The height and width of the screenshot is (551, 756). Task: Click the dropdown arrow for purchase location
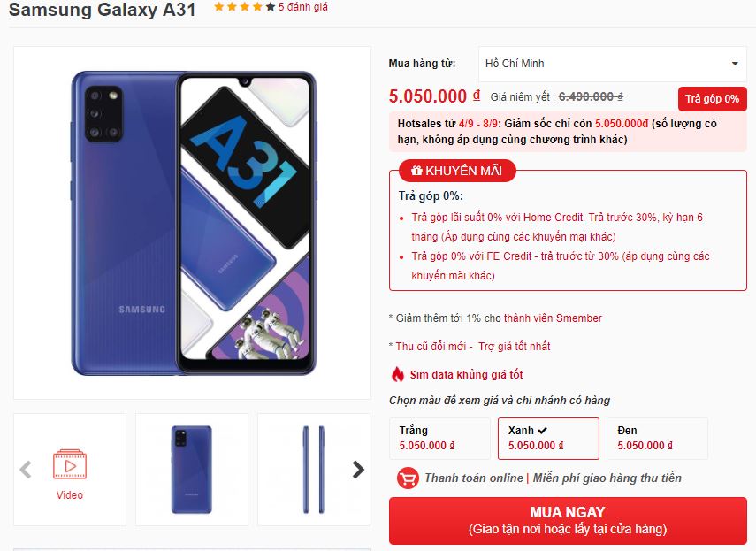pos(735,64)
